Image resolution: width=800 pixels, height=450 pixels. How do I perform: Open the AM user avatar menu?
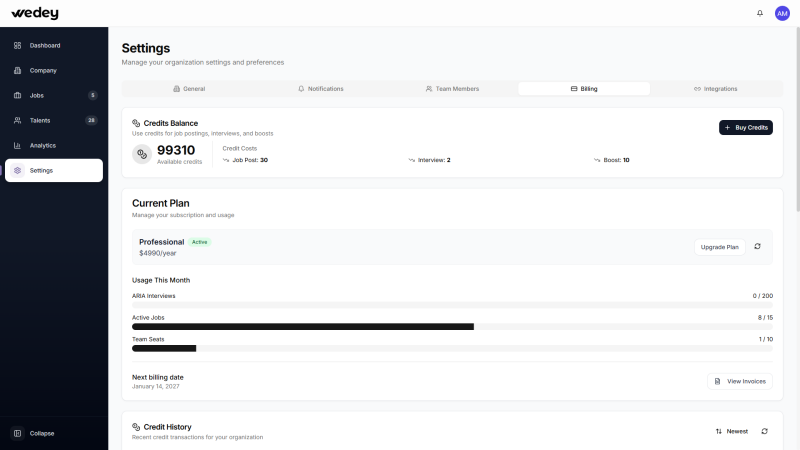[x=782, y=13]
